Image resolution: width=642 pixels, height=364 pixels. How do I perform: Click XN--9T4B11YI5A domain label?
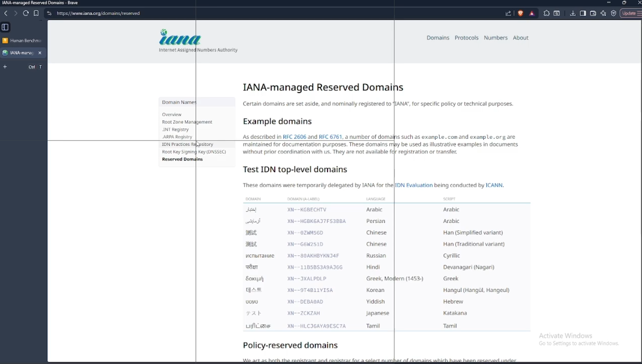pos(310,290)
